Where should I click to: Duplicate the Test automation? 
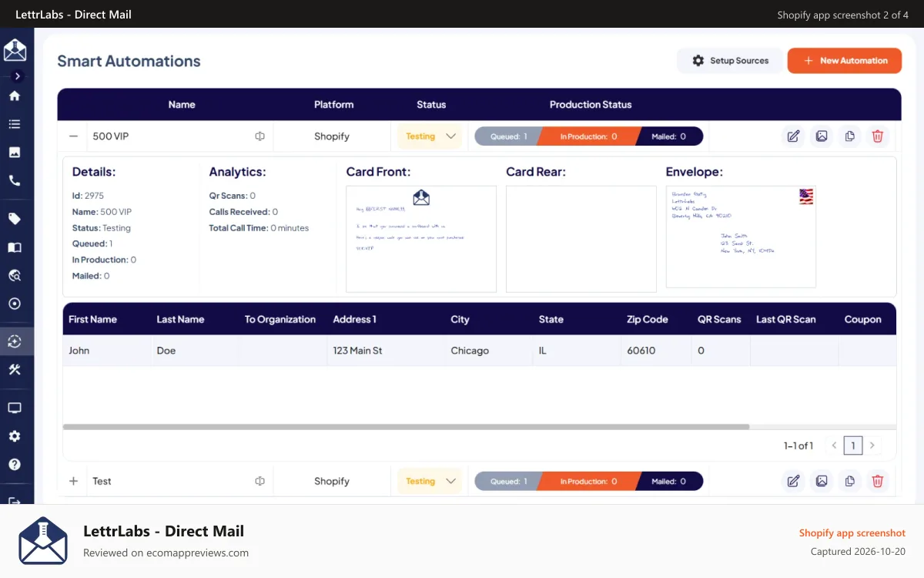pos(849,481)
